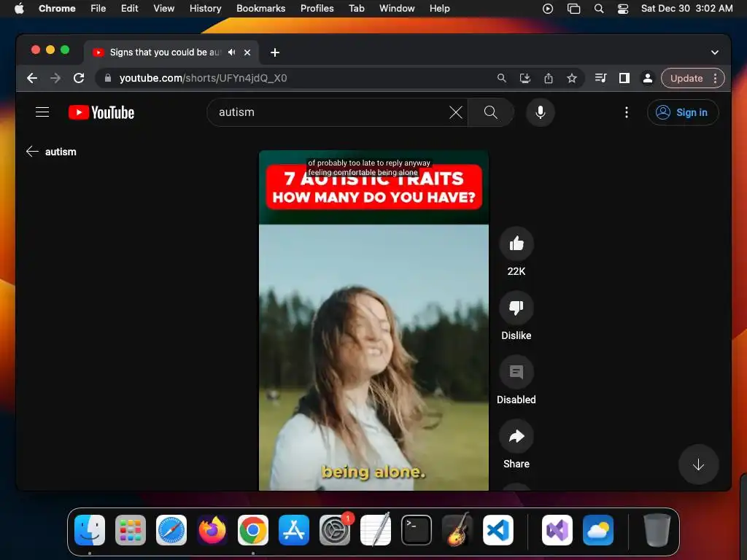View site info lock icon

(108, 78)
